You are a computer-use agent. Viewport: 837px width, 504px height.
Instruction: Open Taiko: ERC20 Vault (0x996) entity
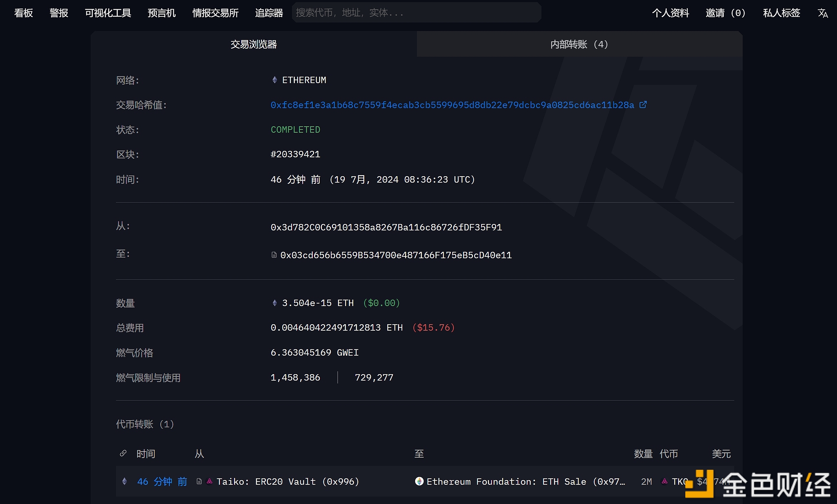click(x=288, y=482)
